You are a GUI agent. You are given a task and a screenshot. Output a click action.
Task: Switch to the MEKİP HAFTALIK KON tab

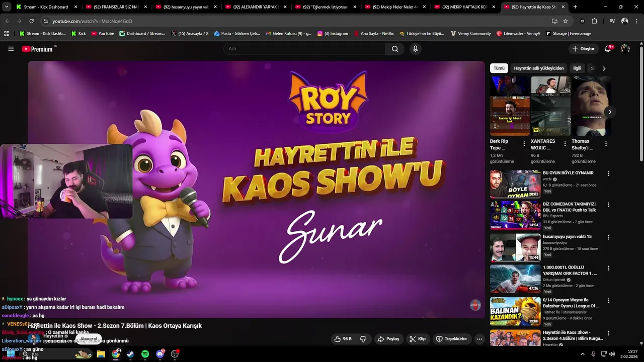[464, 7]
